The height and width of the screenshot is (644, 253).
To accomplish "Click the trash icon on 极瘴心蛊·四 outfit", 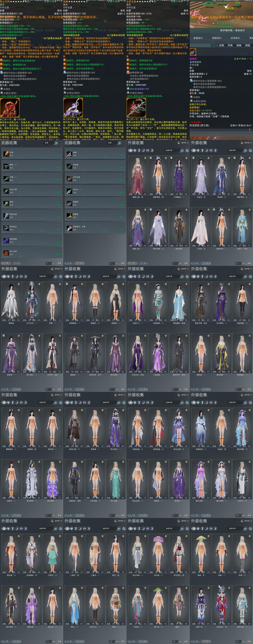I will [145, 158].
